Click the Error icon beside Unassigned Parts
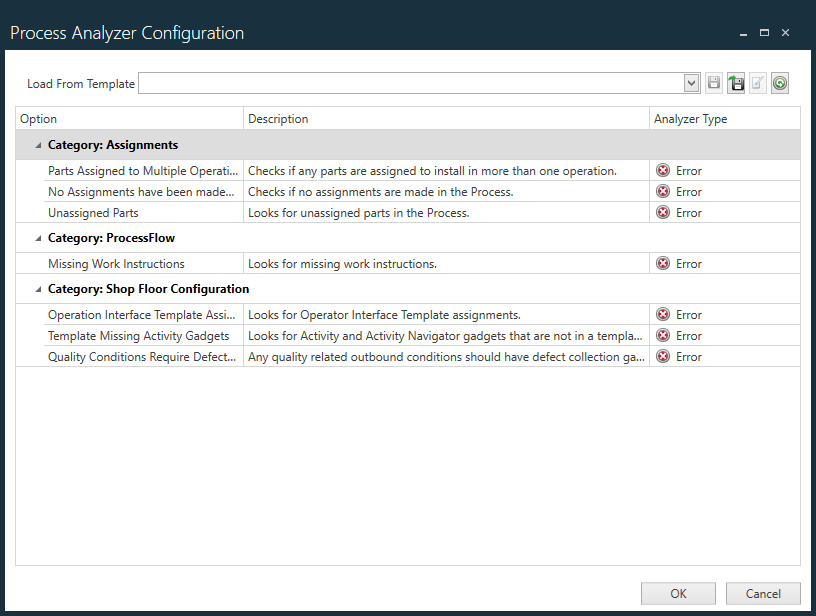The width and height of the screenshot is (816, 616). pos(662,212)
